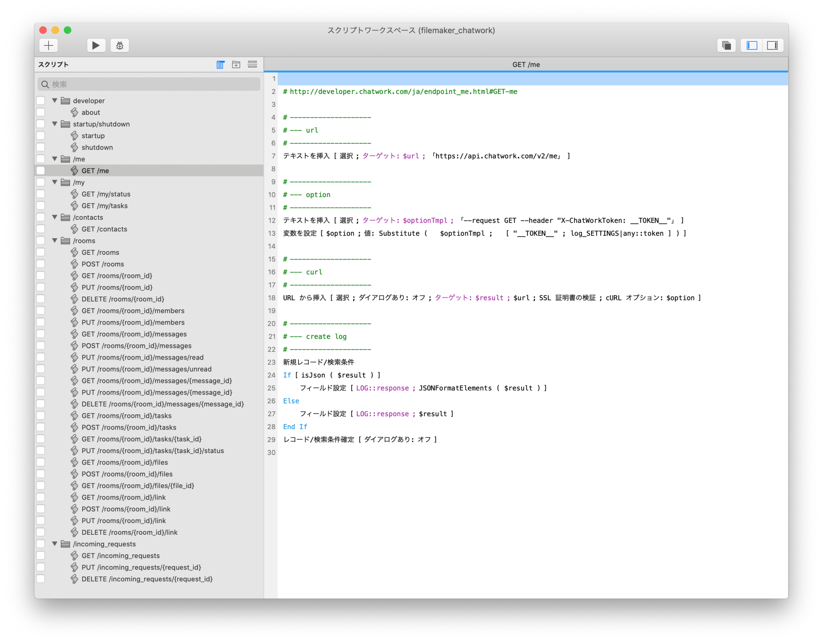
Task: Switch the script list to compact view
Action: 252,64
